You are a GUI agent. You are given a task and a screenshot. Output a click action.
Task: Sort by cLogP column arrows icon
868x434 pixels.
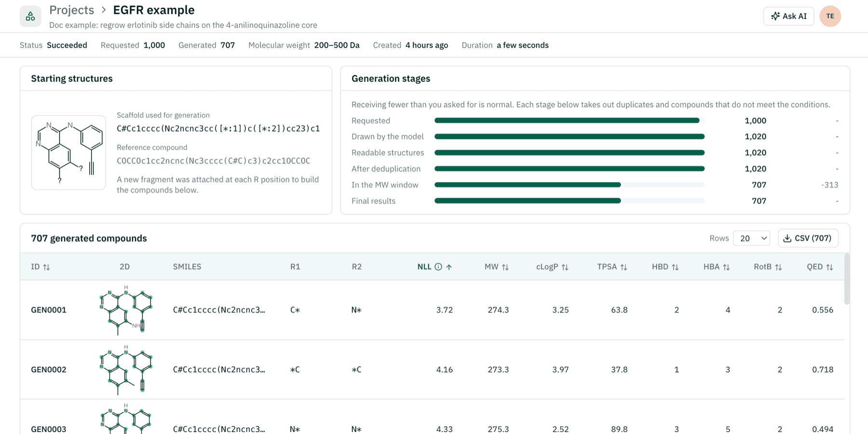tap(565, 267)
